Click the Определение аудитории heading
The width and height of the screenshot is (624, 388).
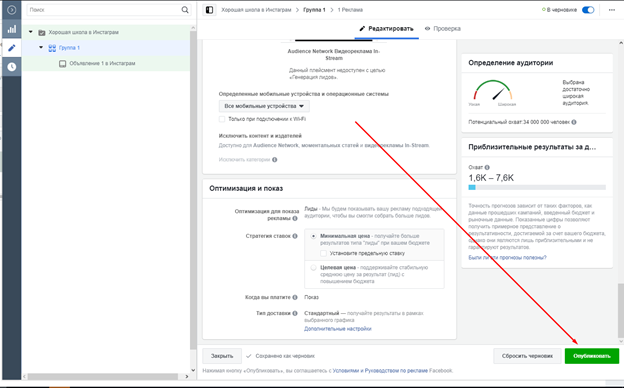pos(511,63)
